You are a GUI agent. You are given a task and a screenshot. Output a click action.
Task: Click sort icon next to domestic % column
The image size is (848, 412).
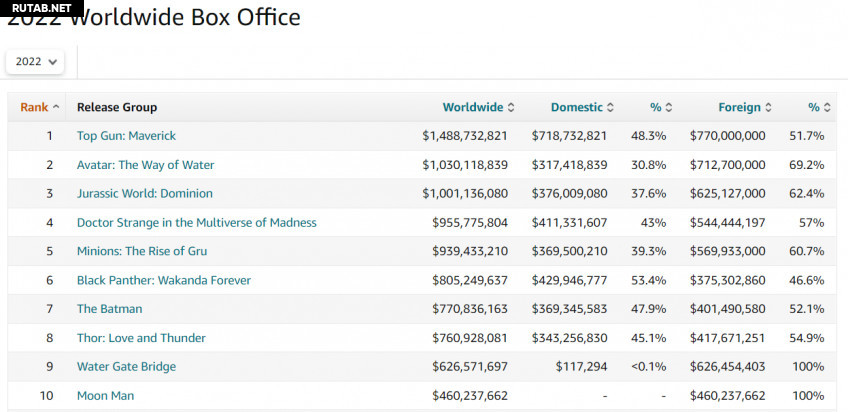tap(669, 107)
